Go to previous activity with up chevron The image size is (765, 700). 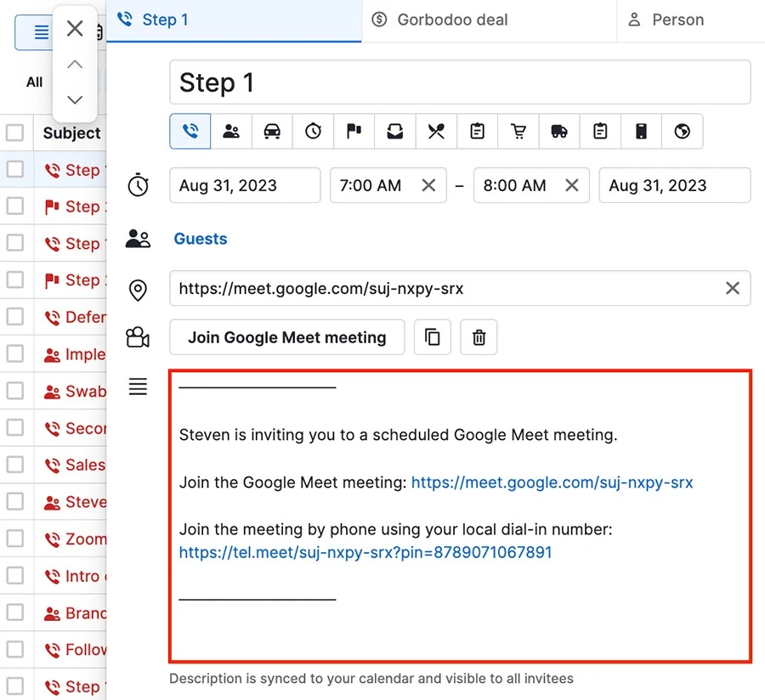[75, 65]
